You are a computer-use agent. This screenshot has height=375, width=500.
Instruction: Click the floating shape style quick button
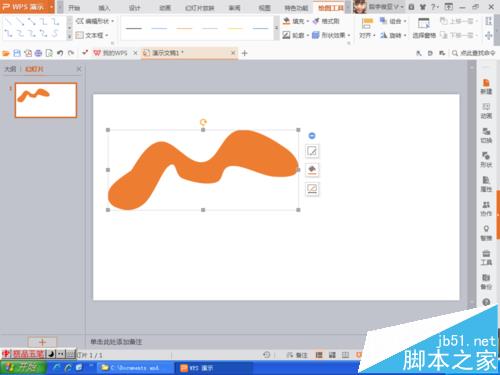click(x=312, y=151)
